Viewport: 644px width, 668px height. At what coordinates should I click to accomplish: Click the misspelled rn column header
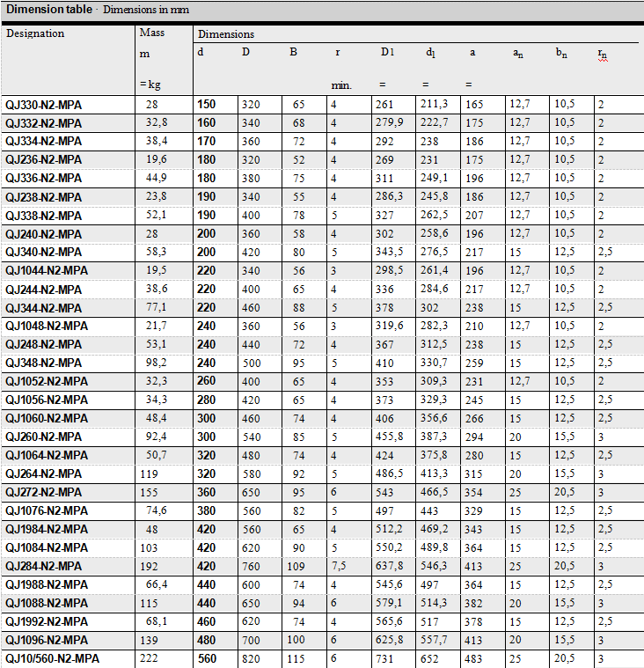602,54
